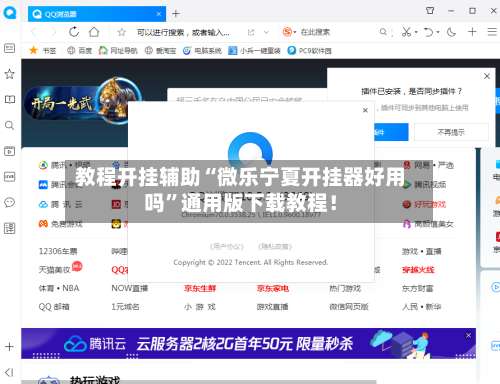500x384 pixels.
Task: Click the undo closed tab icon
Action: tap(428, 32)
